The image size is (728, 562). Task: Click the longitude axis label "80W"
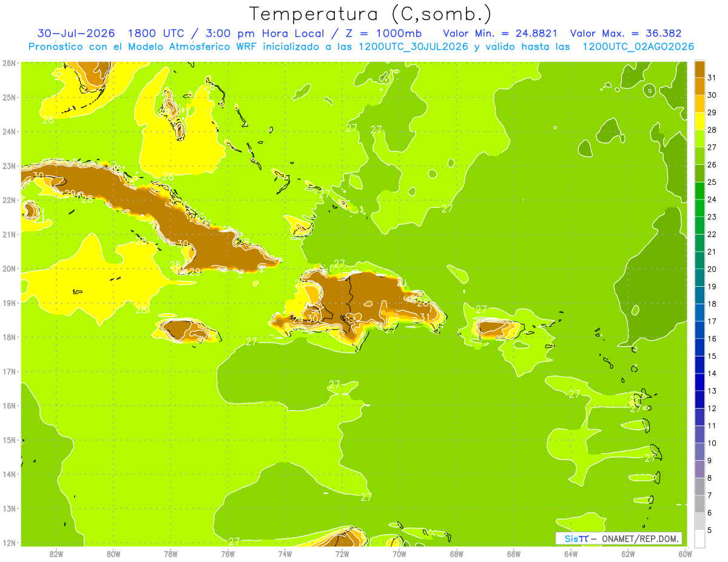click(113, 554)
